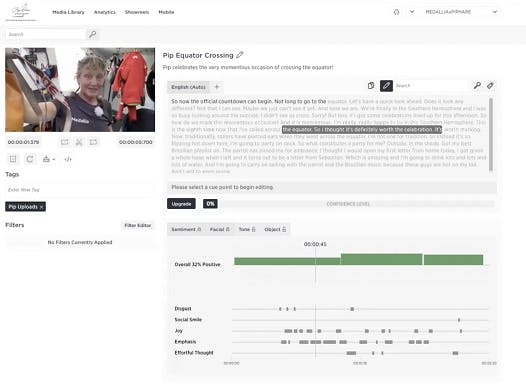Image resolution: width=526 pixels, height=391 pixels.
Task: Click the refresh icon below the video
Action: tap(30, 159)
